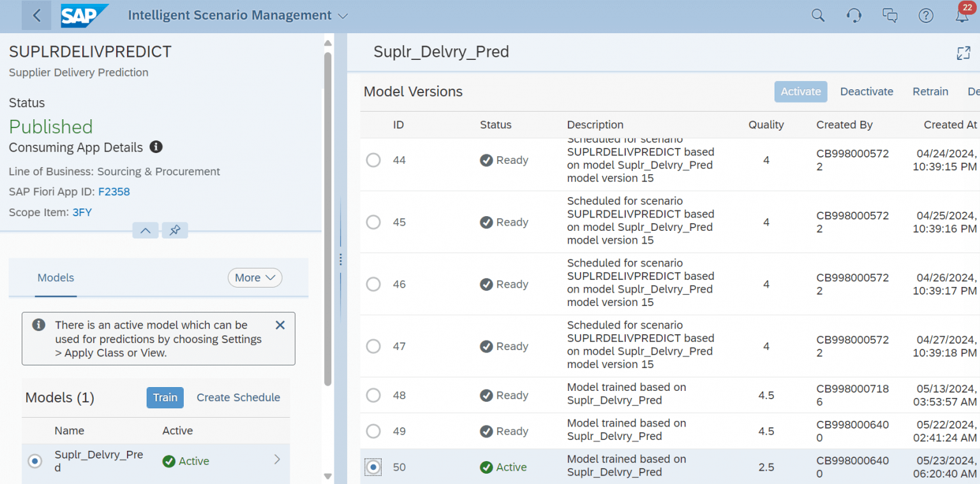
Task: Open the global search icon
Action: (x=818, y=15)
